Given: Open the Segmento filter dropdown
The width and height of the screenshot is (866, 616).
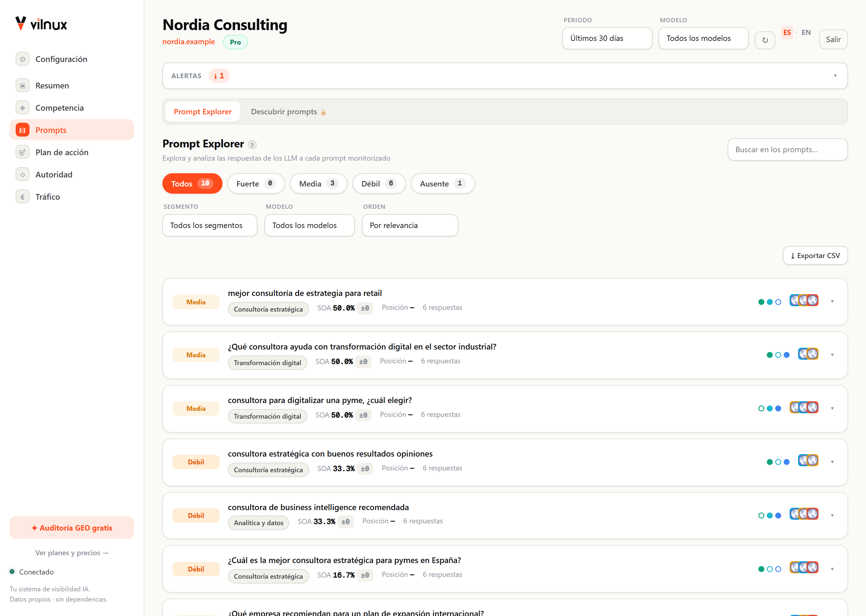Looking at the screenshot, I should [x=210, y=225].
